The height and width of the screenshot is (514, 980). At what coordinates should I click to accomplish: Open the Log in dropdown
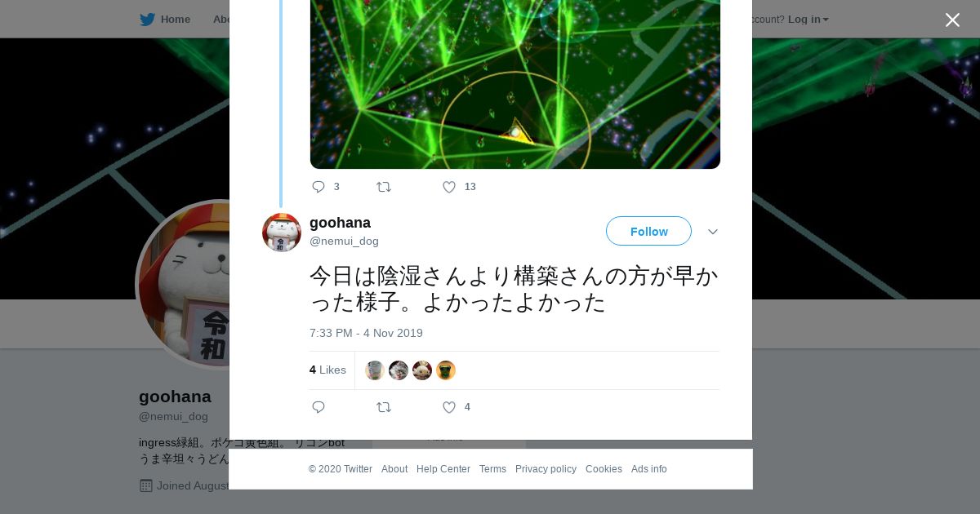click(808, 20)
